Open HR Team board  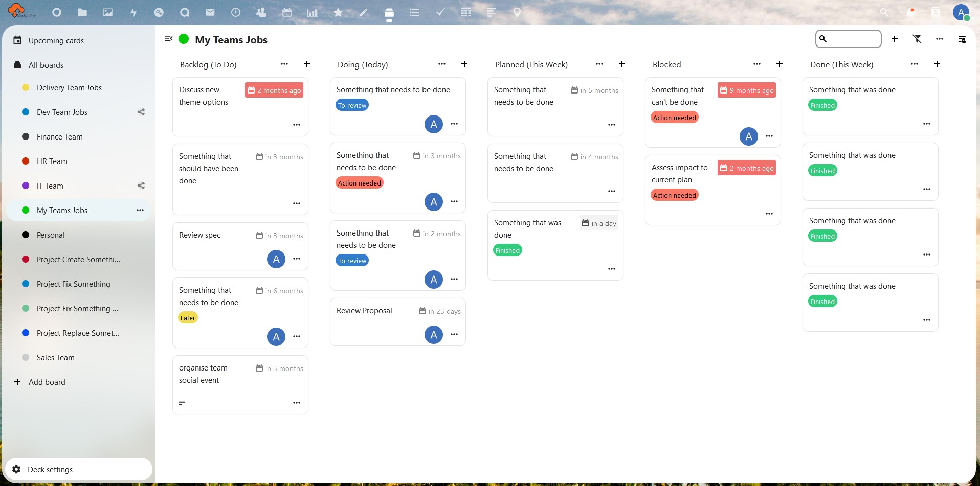[79, 161]
